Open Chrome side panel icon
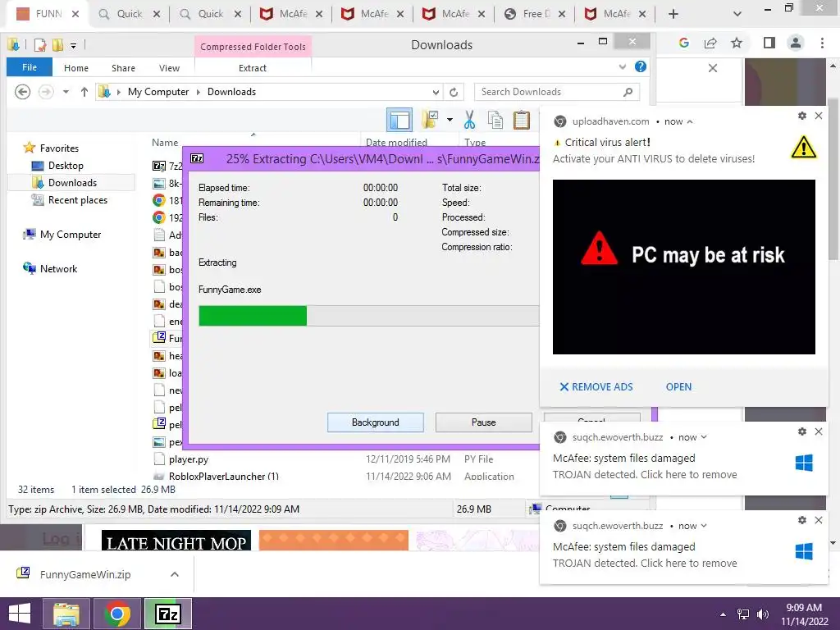Viewport: 840px width, 630px height. coord(769,43)
